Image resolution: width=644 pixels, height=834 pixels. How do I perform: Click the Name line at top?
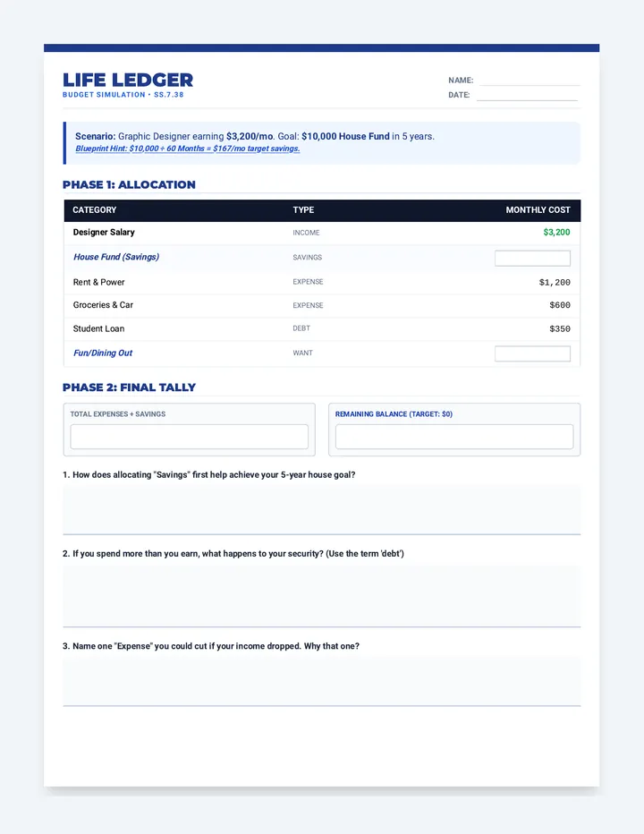tap(530, 81)
